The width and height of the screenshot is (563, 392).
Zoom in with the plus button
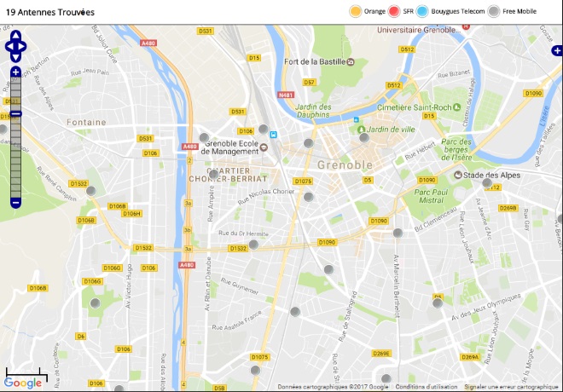(15, 72)
